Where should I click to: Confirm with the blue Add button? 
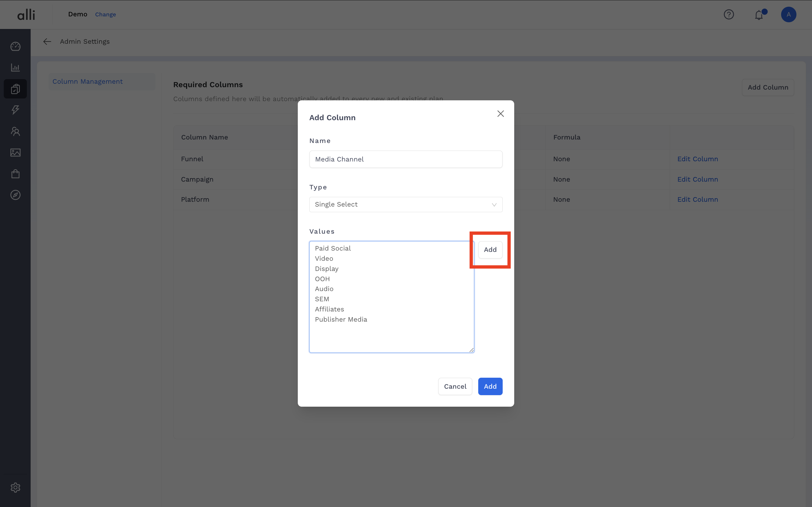click(490, 386)
